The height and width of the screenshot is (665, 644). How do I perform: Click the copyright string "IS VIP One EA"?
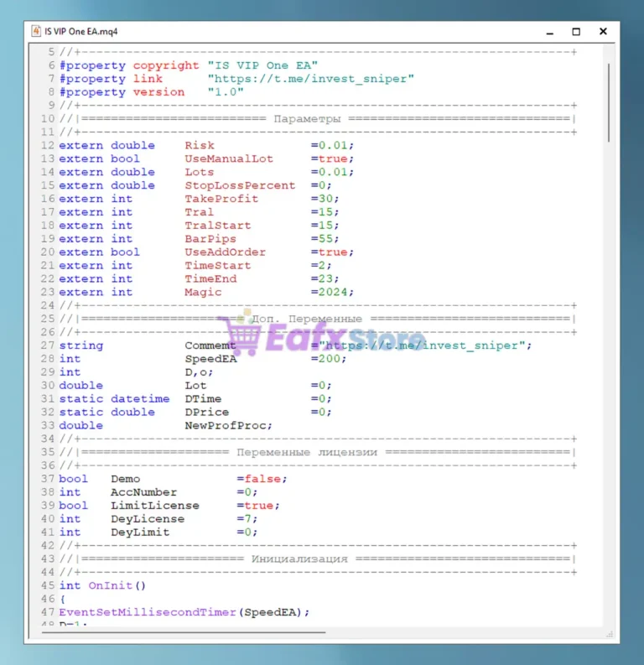[262, 65]
